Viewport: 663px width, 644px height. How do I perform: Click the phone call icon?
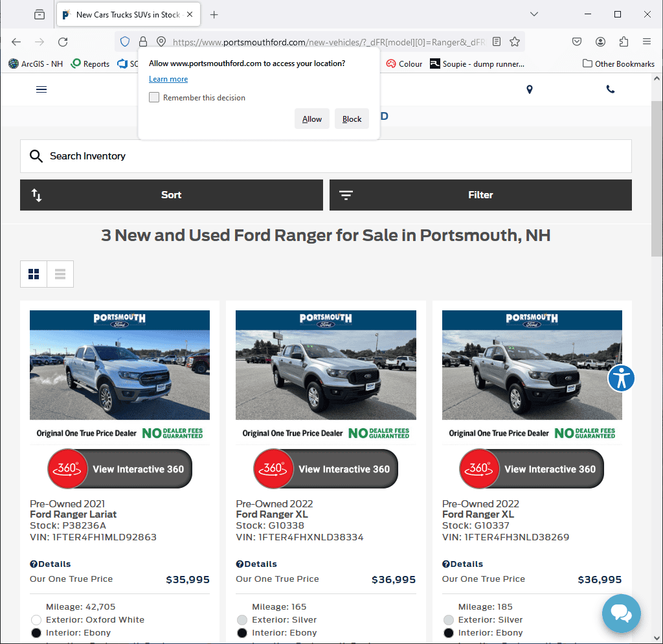pos(611,89)
